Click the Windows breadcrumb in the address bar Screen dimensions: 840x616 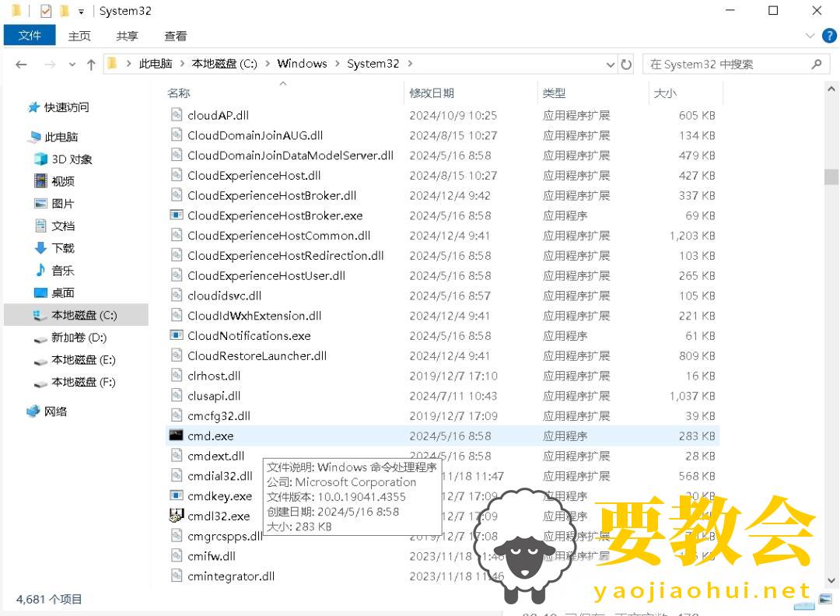click(x=302, y=64)
